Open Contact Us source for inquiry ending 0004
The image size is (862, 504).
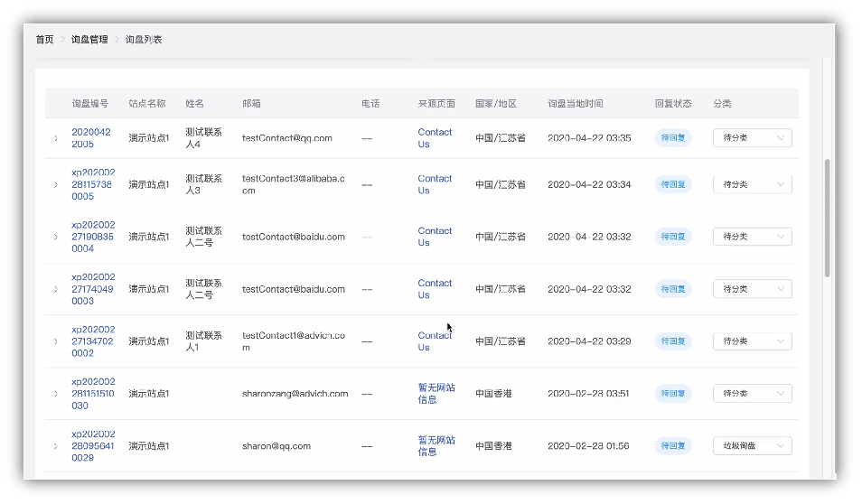click(435, 237)
